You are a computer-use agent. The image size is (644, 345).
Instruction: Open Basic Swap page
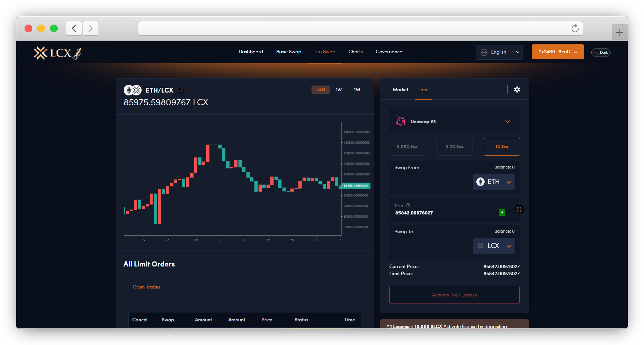click(289, 52)
